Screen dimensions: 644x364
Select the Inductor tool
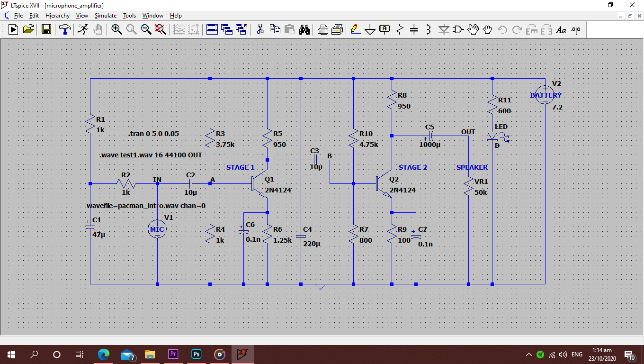tap(428, 29)
